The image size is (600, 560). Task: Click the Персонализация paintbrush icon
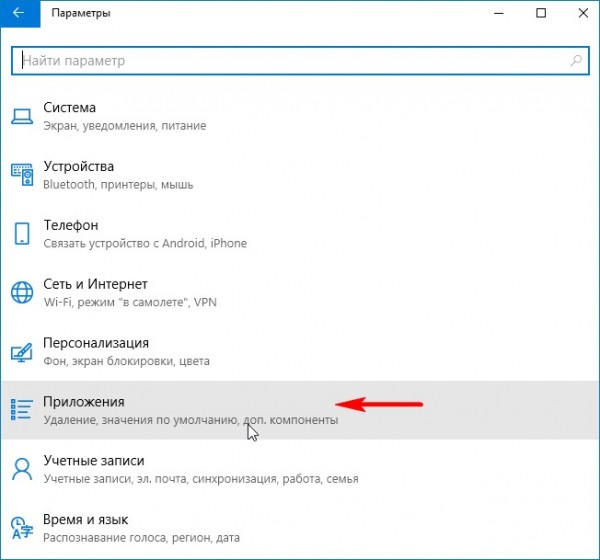click(22, 353)
